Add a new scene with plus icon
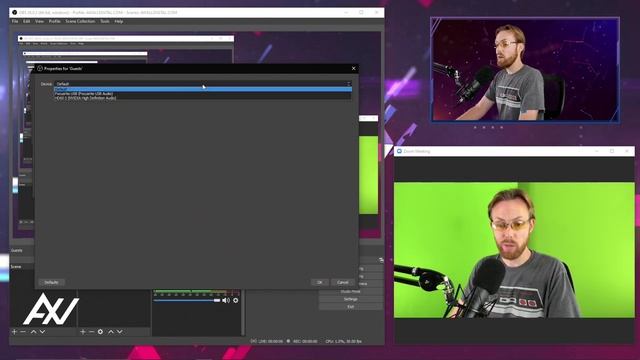 (x=14, y=332)
